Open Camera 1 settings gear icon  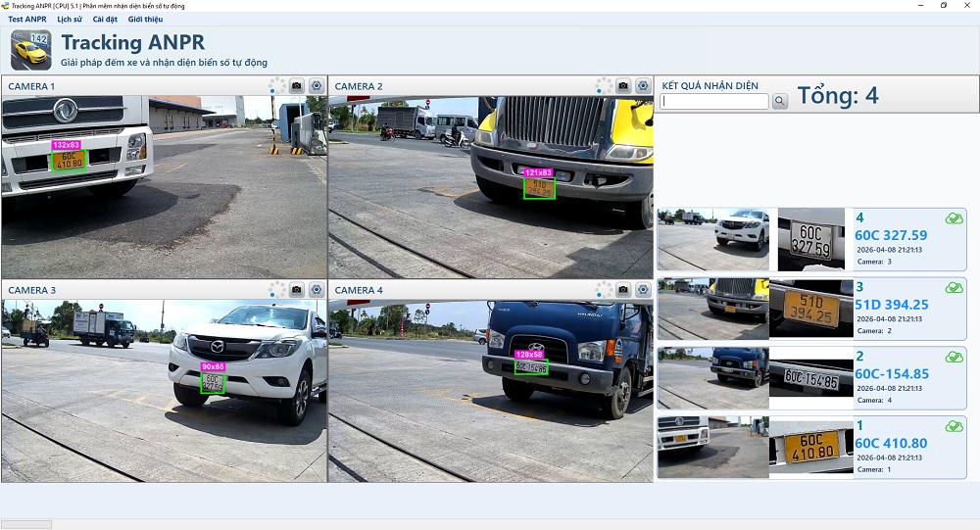click(317, 85)
